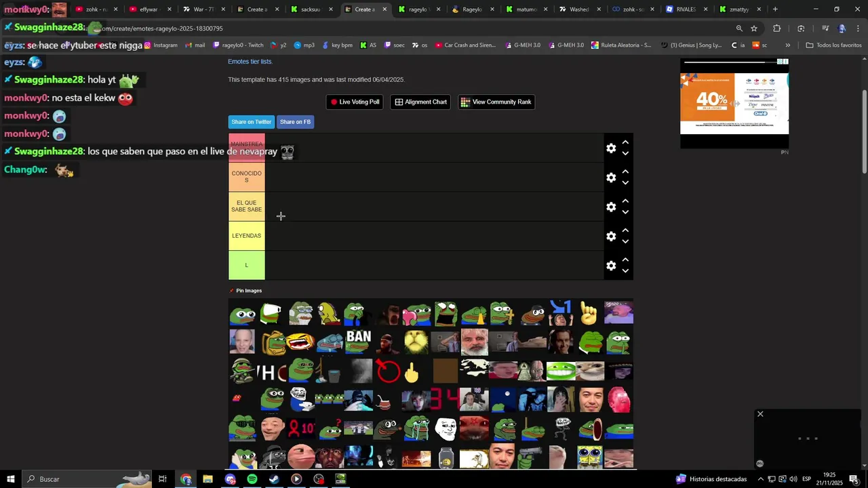The height and width of the screenshot is (488, 868).
Task: Bookmark this page with the star icon
Action: (x=754, y=28)
